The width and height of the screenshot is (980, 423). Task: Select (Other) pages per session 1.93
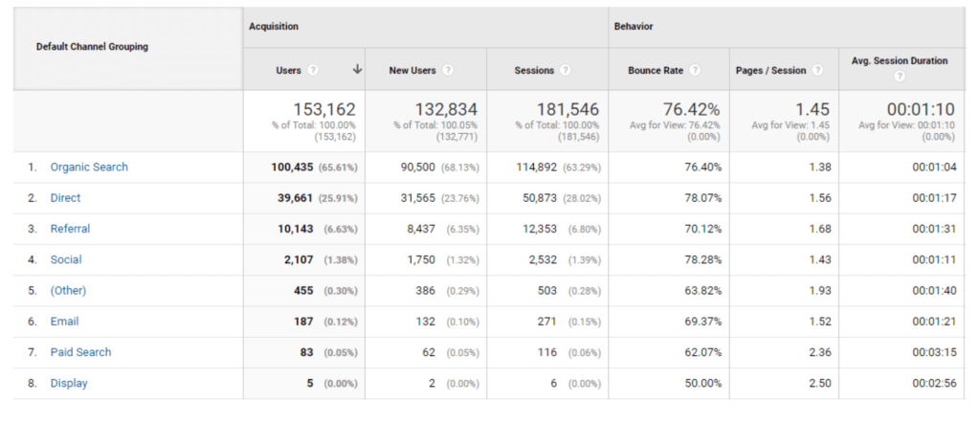(820, 291)
